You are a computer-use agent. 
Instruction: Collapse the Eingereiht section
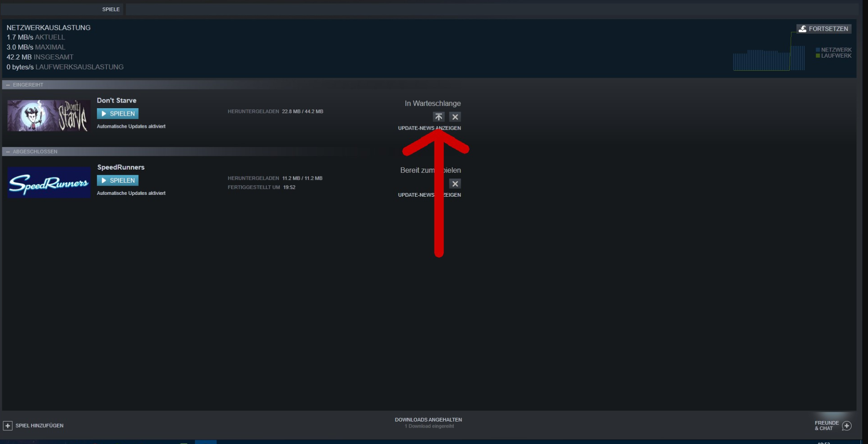pyautogui.click(x=8, y=85)
